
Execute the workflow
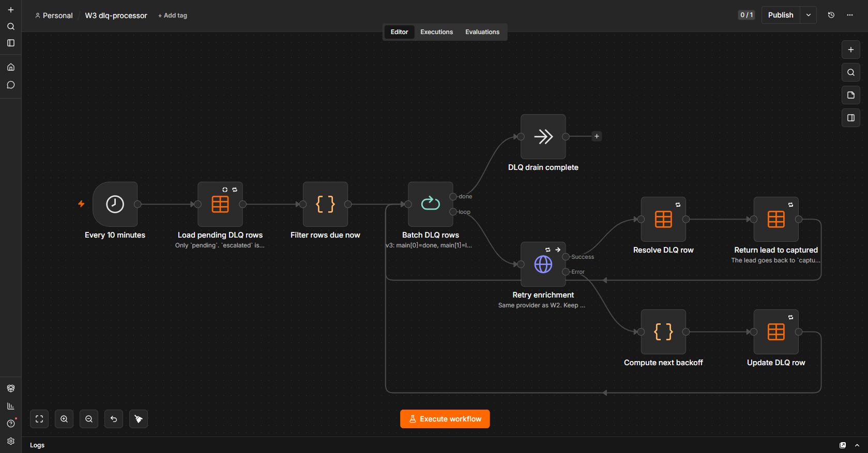(x=445, y=419)
